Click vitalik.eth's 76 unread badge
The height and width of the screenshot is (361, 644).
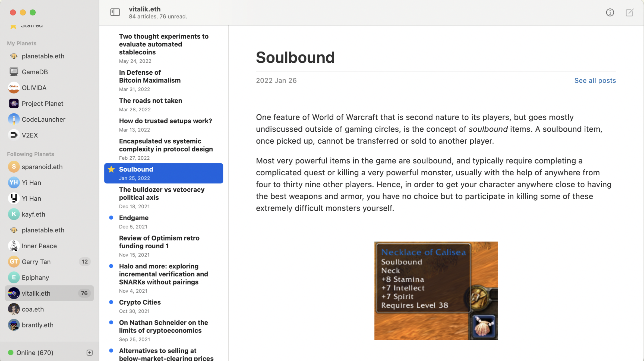coord(84,293)
